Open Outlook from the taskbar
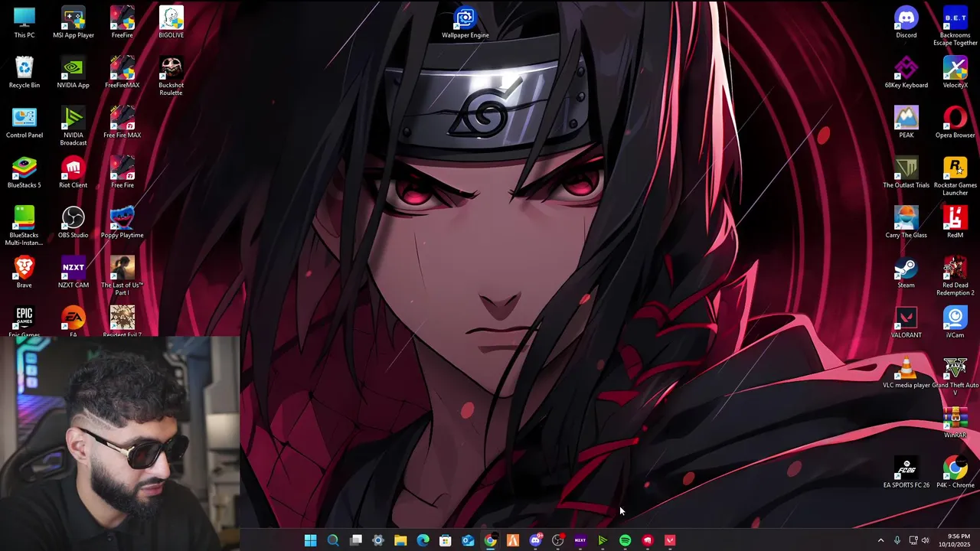 (468, 540)
